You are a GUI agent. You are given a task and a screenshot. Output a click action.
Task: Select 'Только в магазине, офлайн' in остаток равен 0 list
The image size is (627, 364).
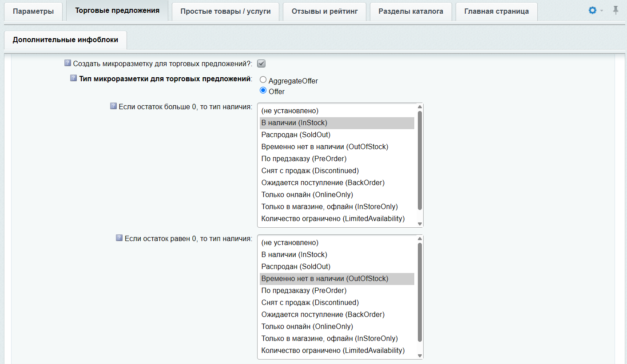point(337,339)
